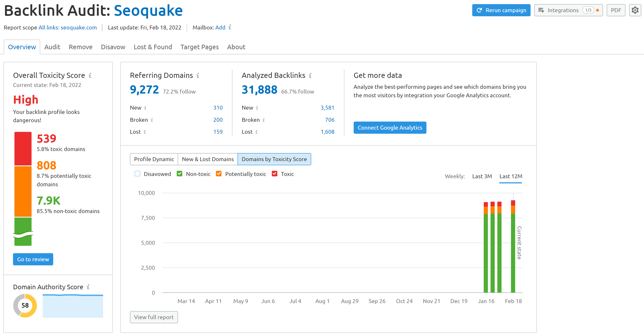Show info for Domain Authority Score
Screen dimensions: 644x335
(x=88, y=287)
